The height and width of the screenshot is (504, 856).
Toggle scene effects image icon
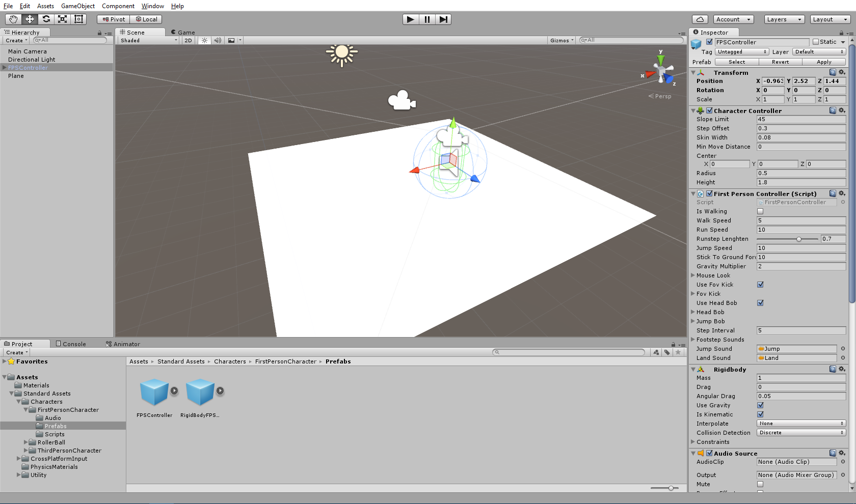point(231,40)
